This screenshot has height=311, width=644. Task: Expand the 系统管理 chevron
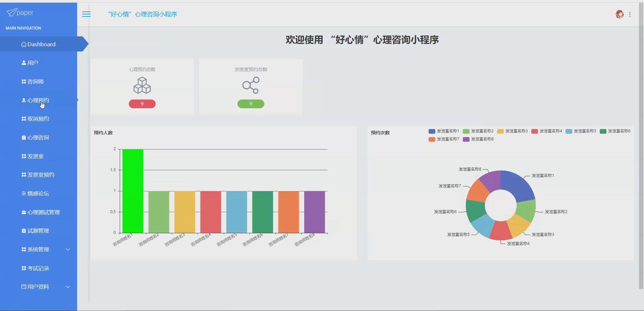68,249
